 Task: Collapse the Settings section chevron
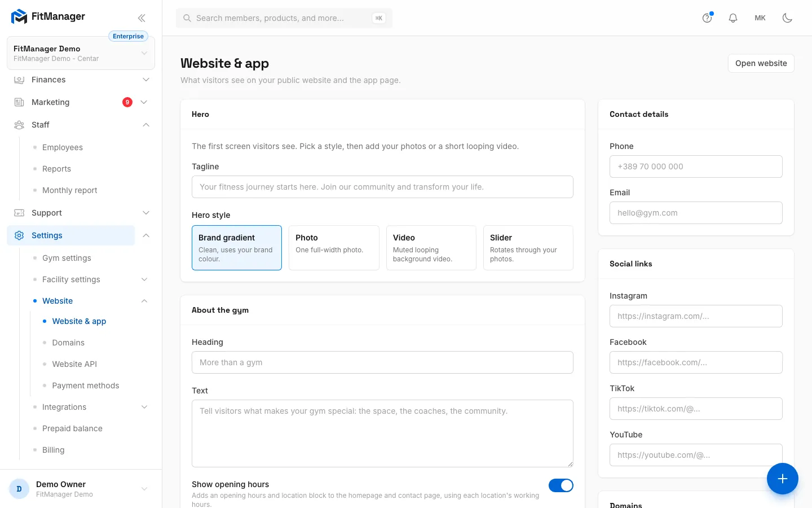click(x=146, y=235)
